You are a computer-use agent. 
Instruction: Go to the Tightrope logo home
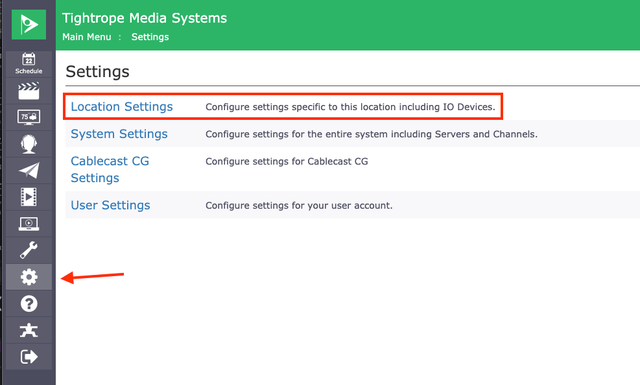(29, 24)
